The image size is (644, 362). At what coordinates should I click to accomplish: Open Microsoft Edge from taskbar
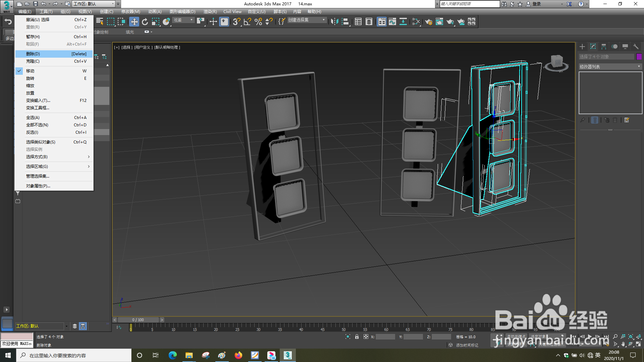(173, 355)
